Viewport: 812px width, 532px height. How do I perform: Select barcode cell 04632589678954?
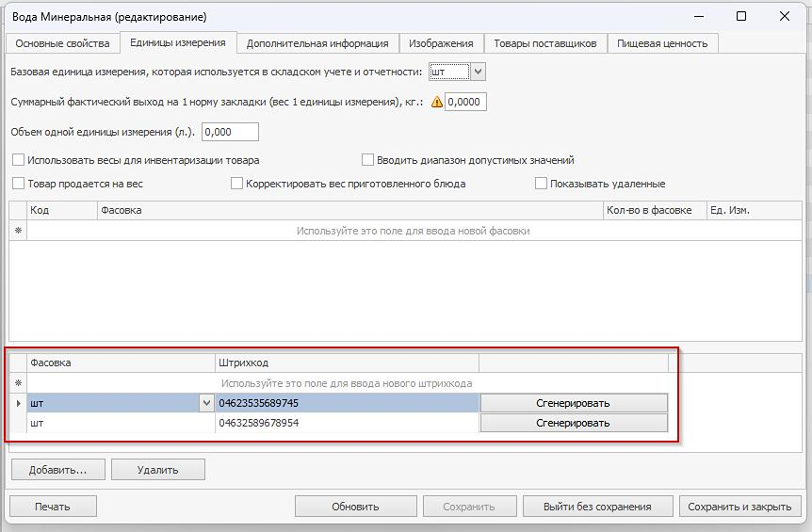[347, 424]
